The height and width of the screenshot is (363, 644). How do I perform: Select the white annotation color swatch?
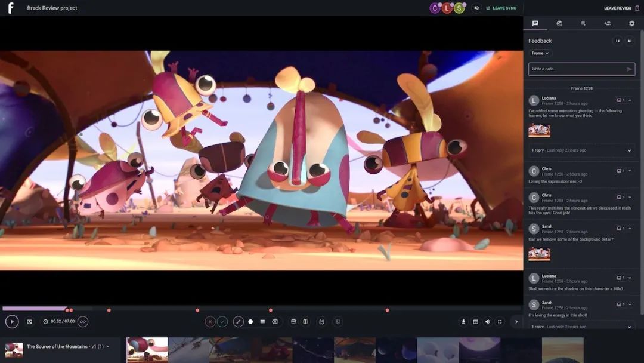point(250,322)
